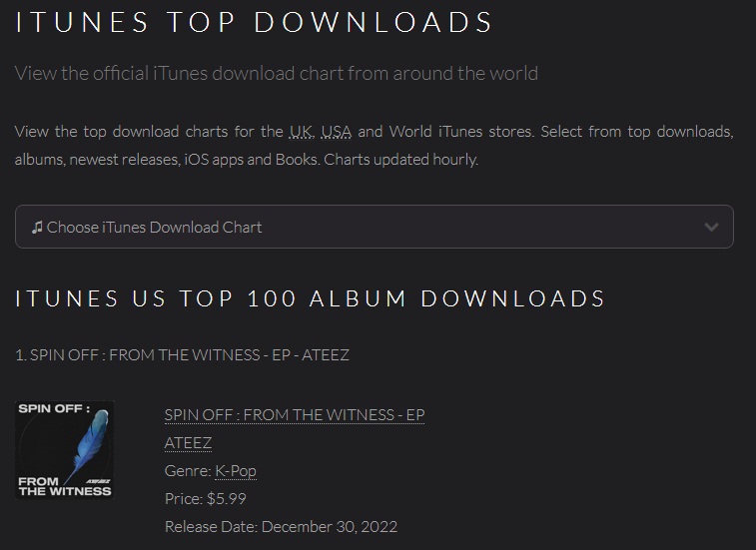This screenshot has width=756, height=550.
Task: Click the USA abbreviation in the description
Action: pos(336,132)
